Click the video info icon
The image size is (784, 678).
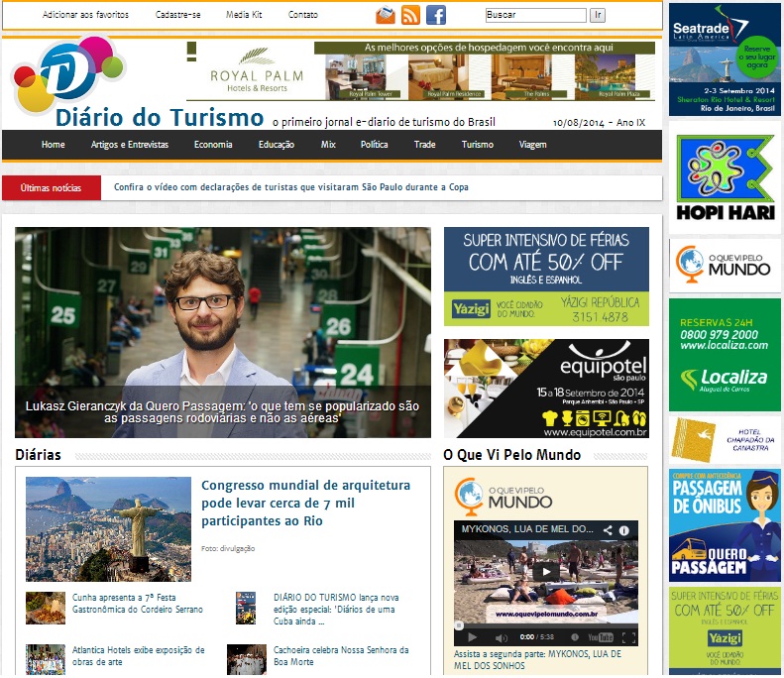pyautogui.click(x=624, y=530)
